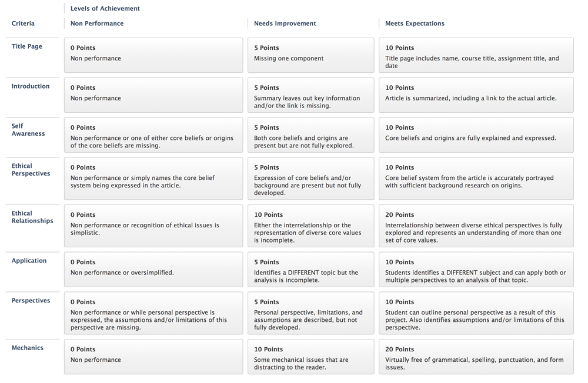This screenshot has height=383, width=588.
Task: Choose 20 Points cell for Ethical Relationships
Action: [x=476, y=226]
